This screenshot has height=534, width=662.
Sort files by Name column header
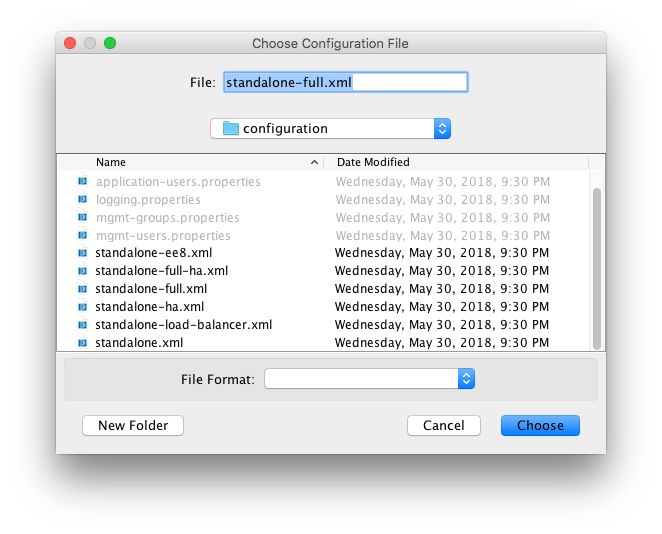[200, 162]
